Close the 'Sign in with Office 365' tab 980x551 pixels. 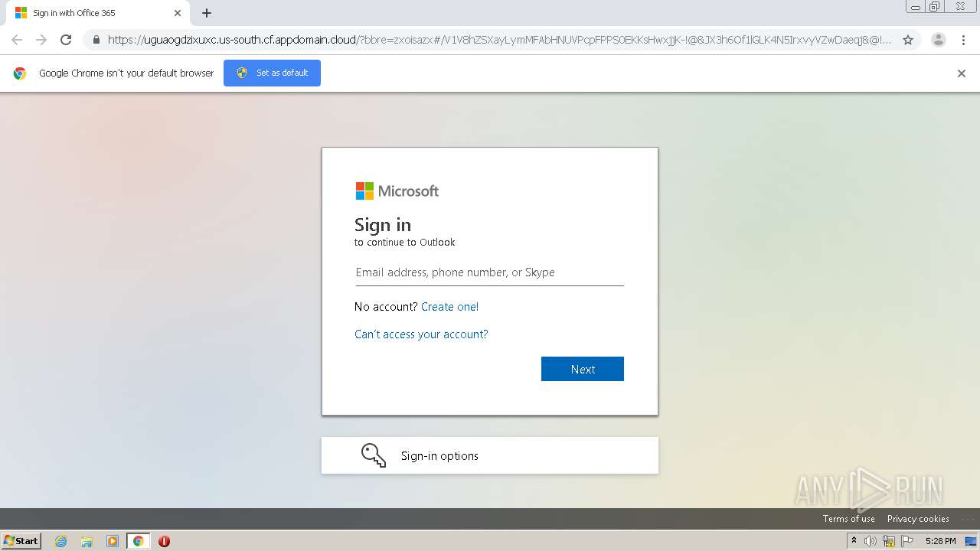[178, 13]
